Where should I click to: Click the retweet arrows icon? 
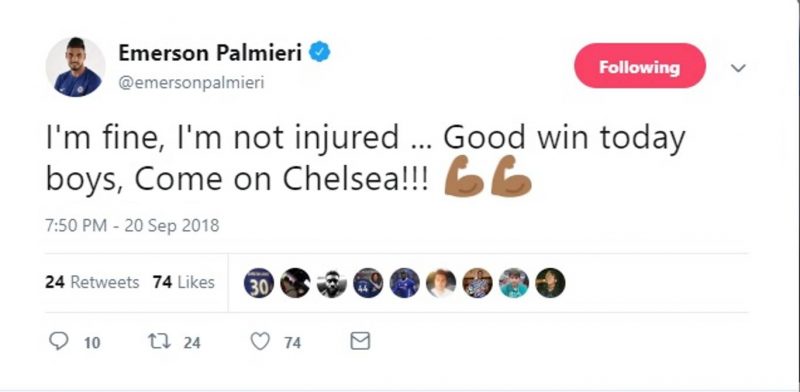(x=157, y=341)
